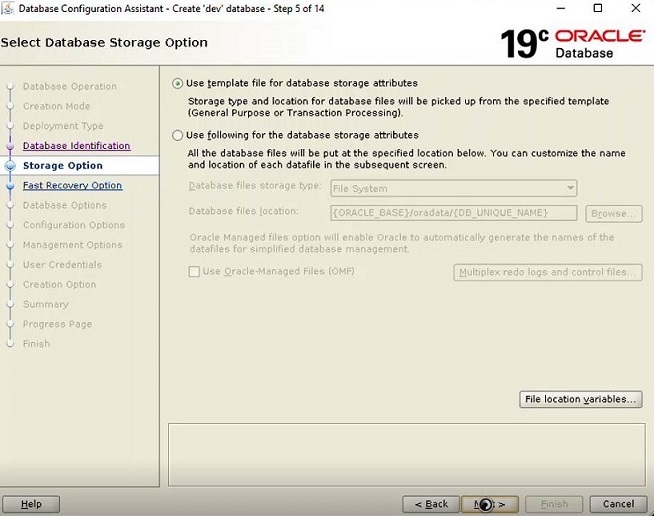The height and width of the screenshot is (516, 654).
Task: Click the empty message area at bottom
Action: click(407, 455)
